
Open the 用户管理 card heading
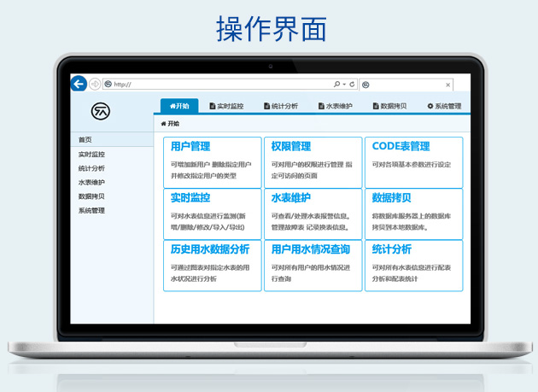tap(190, 147)
